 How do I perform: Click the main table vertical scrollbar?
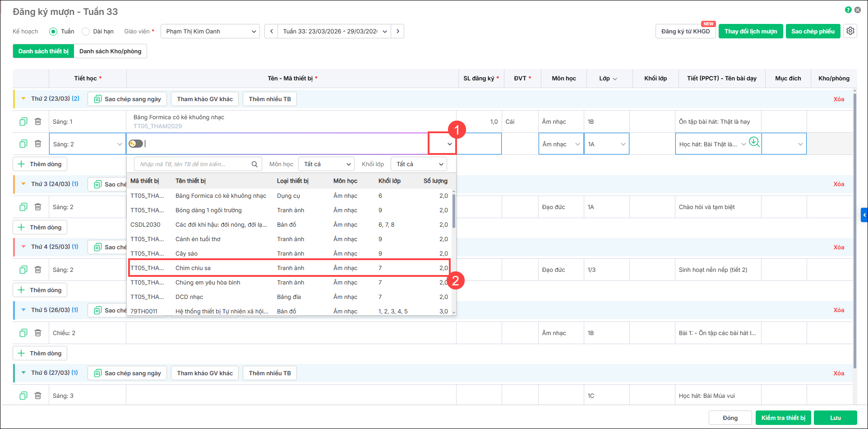(854, 230)
